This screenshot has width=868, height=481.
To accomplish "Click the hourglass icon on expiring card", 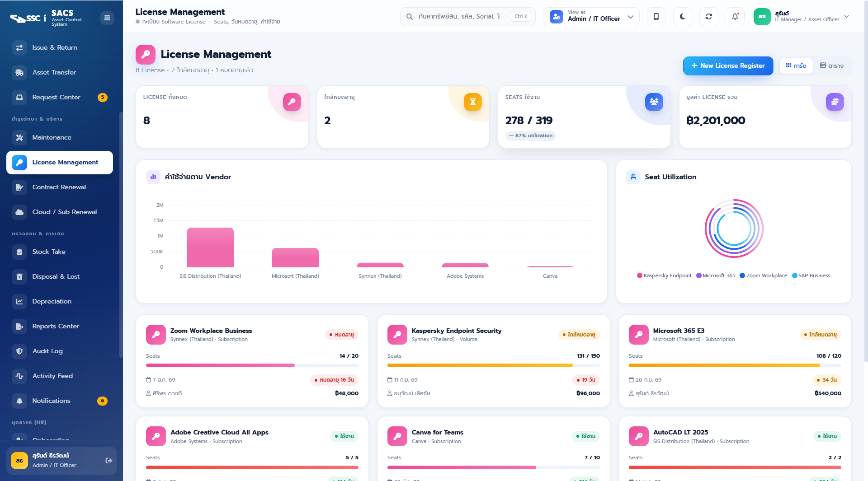I will (x=472, y=102).
